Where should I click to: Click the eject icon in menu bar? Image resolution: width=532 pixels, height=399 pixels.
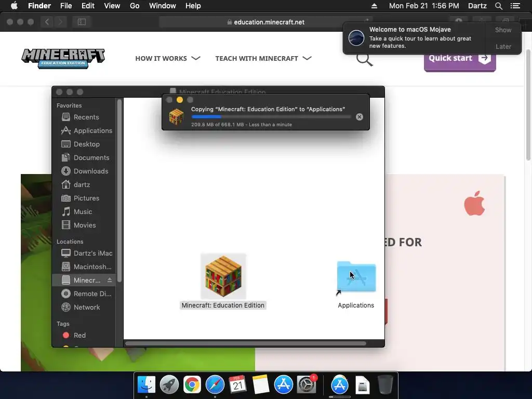click(x=374, y=6)
